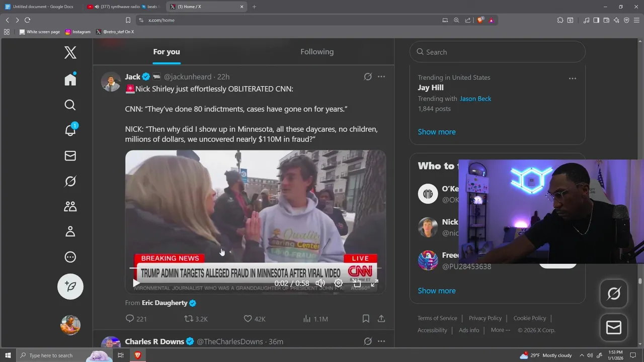The width and height of the screenshot is (644, 362).
Task: Open Cookie Policy link
Action: click(x=530, y=318)
